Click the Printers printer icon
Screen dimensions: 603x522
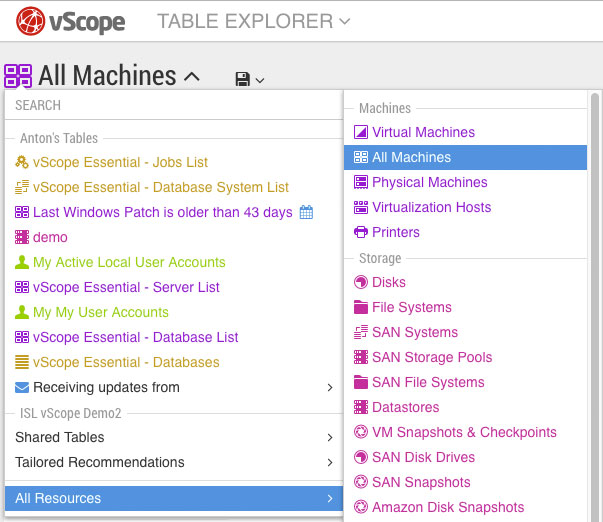361,232
